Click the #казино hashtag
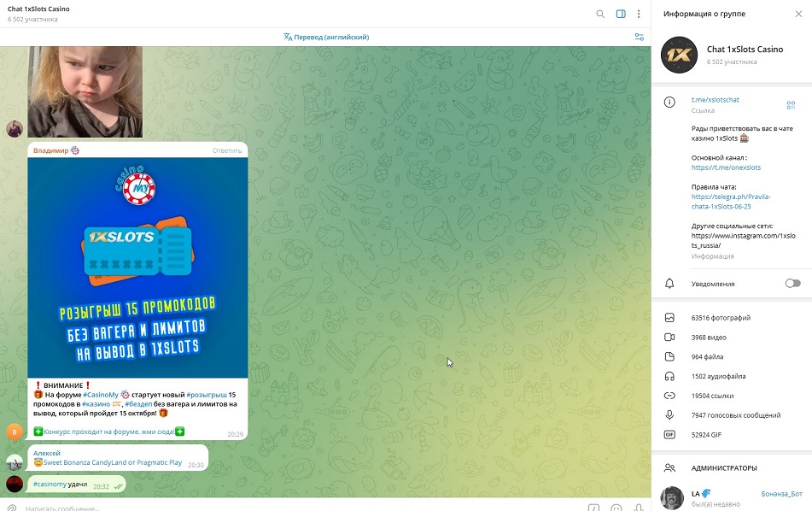The height and width of the screenshot is (511, 812). 96,404
